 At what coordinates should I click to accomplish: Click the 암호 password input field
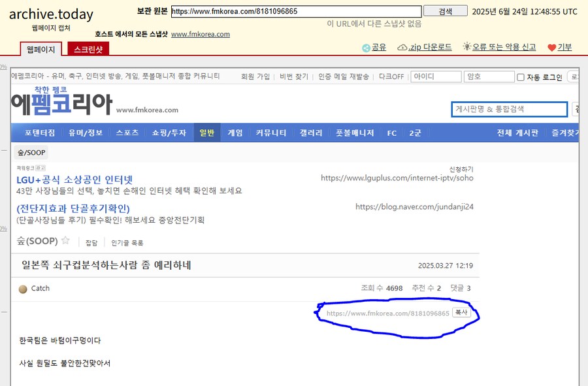(489, 76)
